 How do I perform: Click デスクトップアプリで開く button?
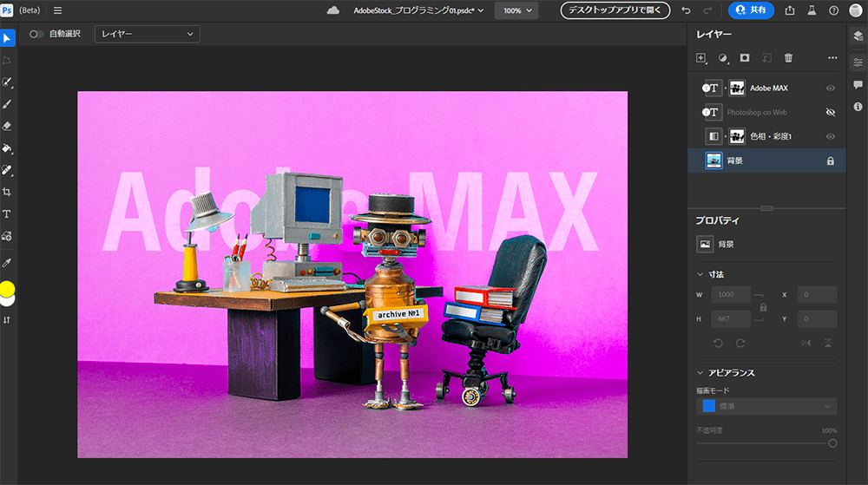point(615,10)
